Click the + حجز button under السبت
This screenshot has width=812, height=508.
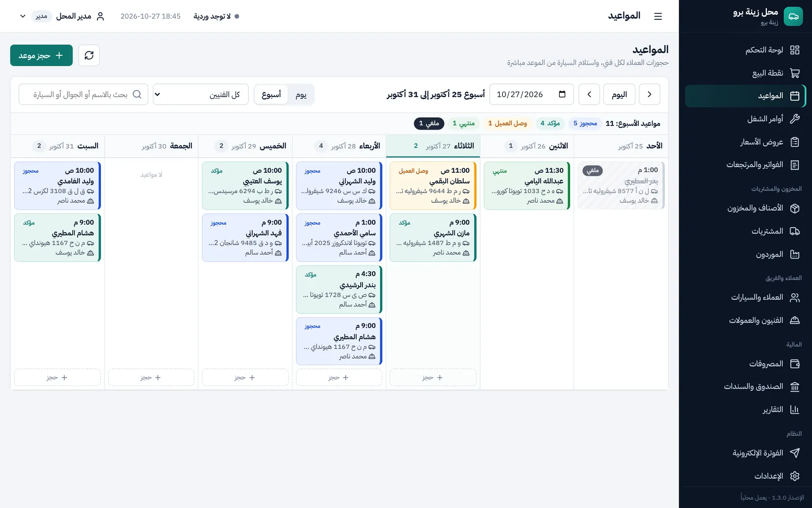[x=57, y=377]
